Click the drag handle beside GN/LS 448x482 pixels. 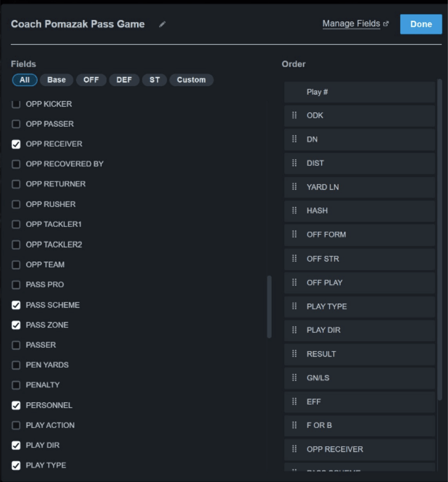point(294,378)
